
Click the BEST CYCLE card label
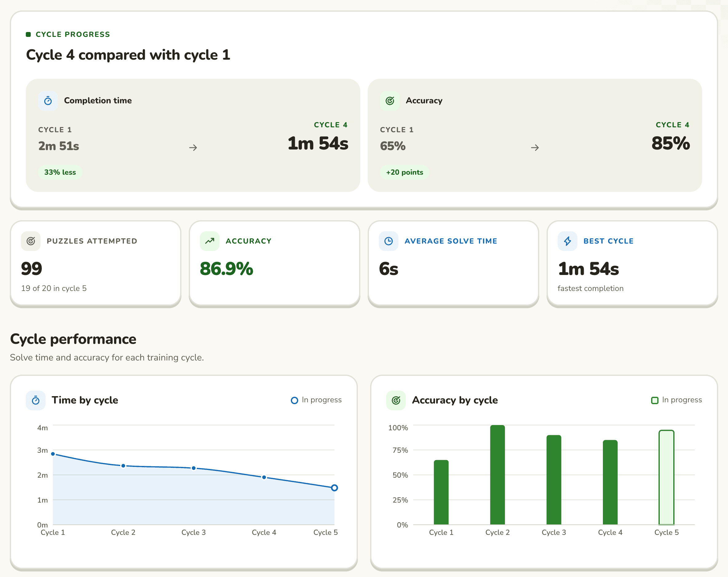click(x=608, y=241)
